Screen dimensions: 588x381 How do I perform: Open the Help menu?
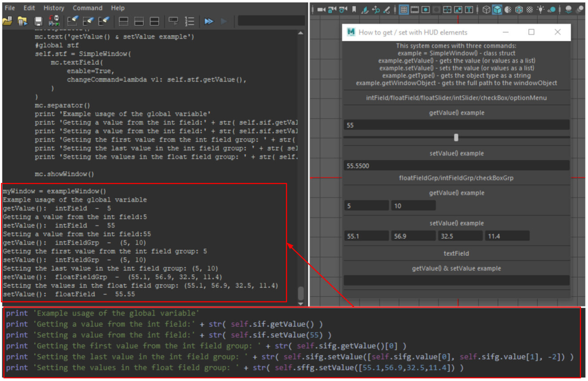(118, 8)
